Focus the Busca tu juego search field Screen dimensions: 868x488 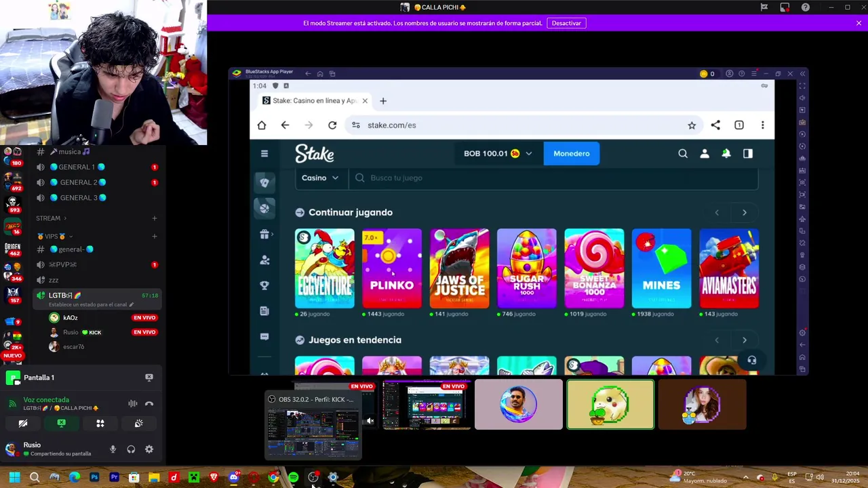(553, 178)
